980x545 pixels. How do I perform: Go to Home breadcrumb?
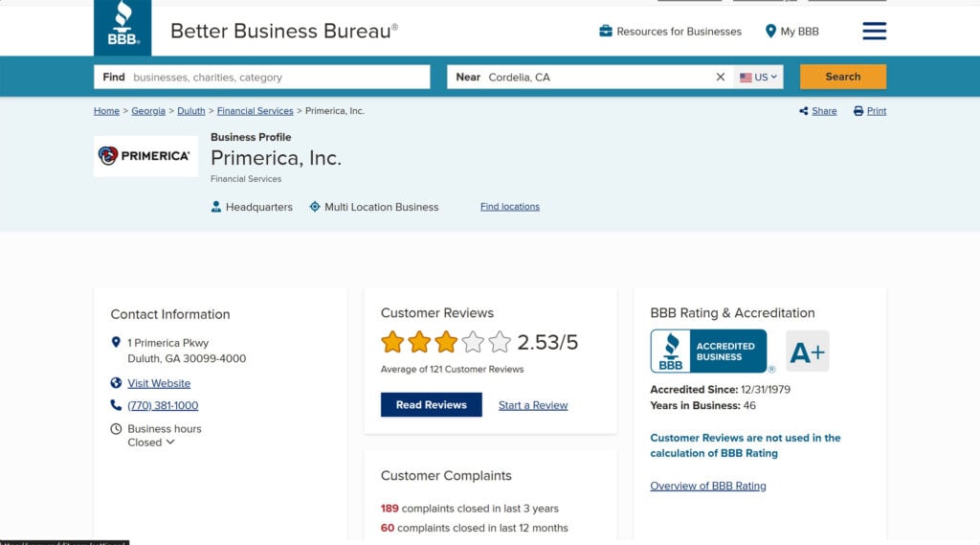pos(106,111)
